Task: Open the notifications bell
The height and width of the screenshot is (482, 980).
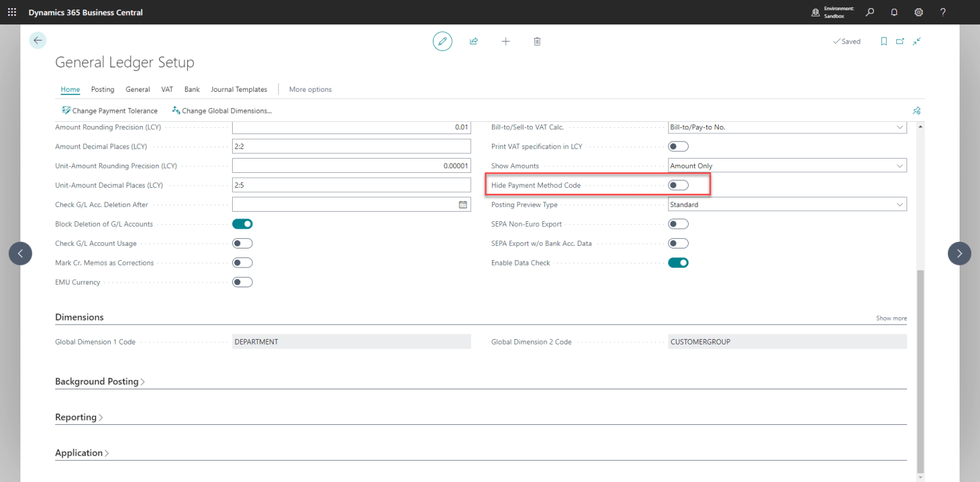Action: (894, 12)
